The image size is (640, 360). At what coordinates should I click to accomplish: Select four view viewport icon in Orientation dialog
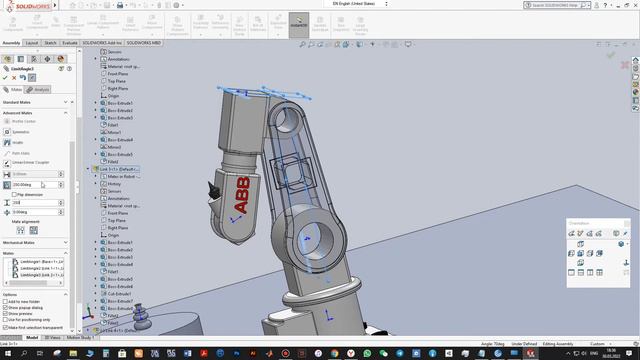[599, 273]
